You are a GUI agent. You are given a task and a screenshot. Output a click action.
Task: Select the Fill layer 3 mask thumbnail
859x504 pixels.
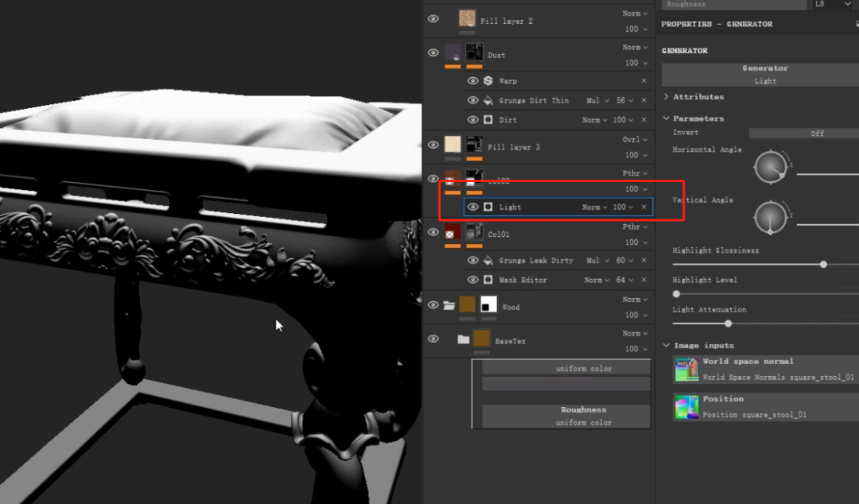coord(474,144)
